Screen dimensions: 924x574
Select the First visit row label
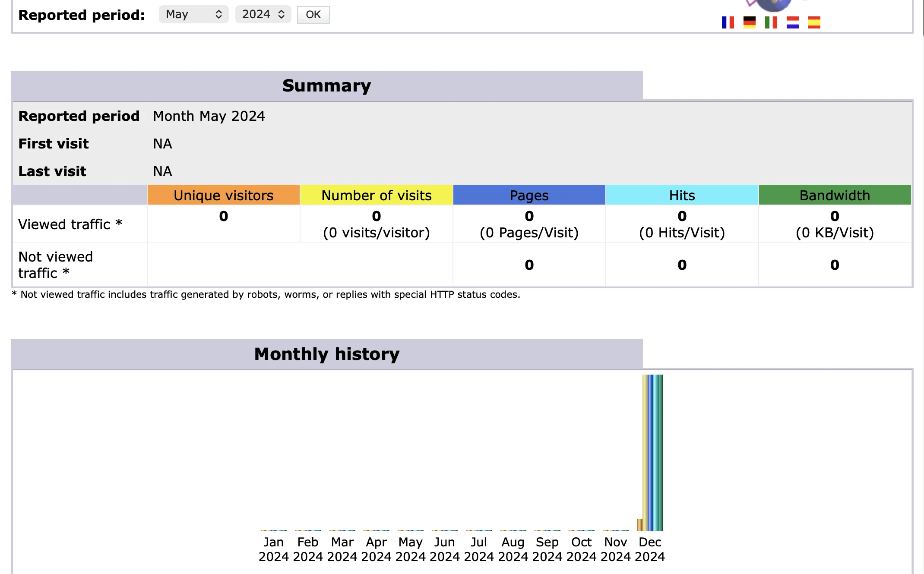(x=54, y=144)
